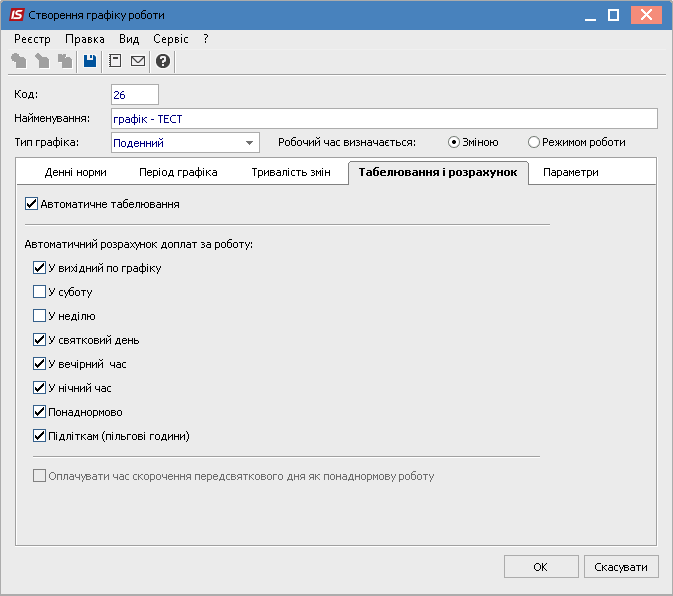Click the first grayed toolbar icon
The width and height of the screenshot is (673, 596).
point(19,61)
